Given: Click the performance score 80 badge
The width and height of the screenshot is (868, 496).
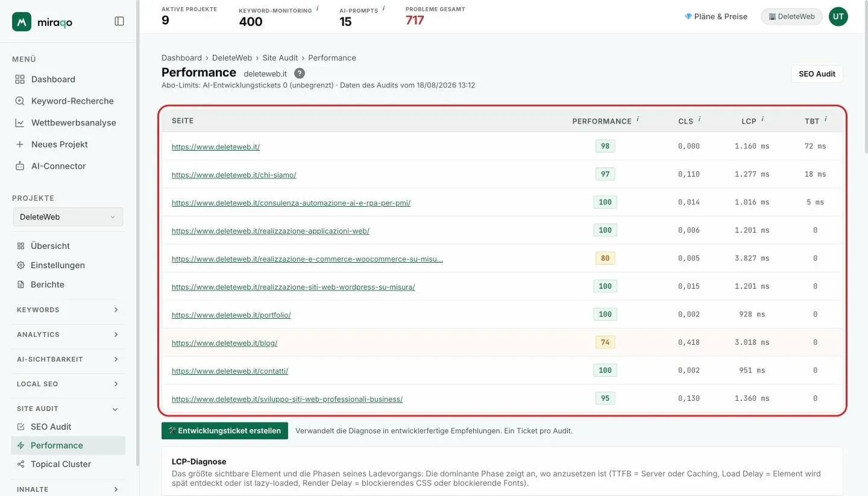Looking at the screenshot, I should point(605,258).
